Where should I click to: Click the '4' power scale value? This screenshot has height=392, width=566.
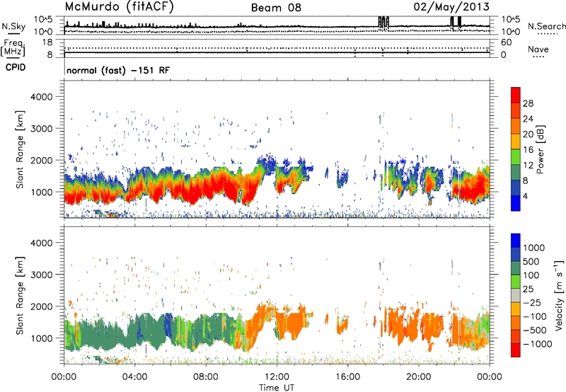point(525,197)
